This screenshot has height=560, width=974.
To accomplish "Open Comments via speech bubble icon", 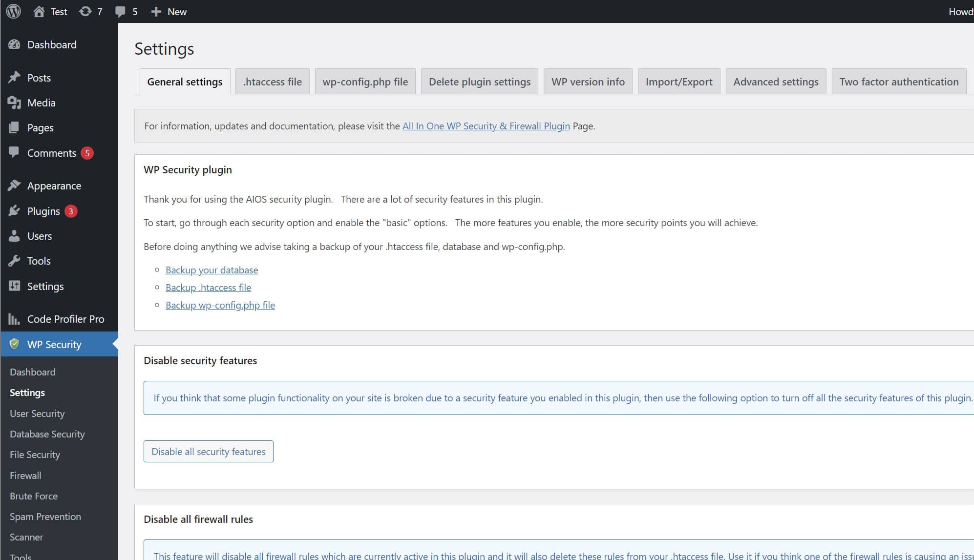I will 14,152.
